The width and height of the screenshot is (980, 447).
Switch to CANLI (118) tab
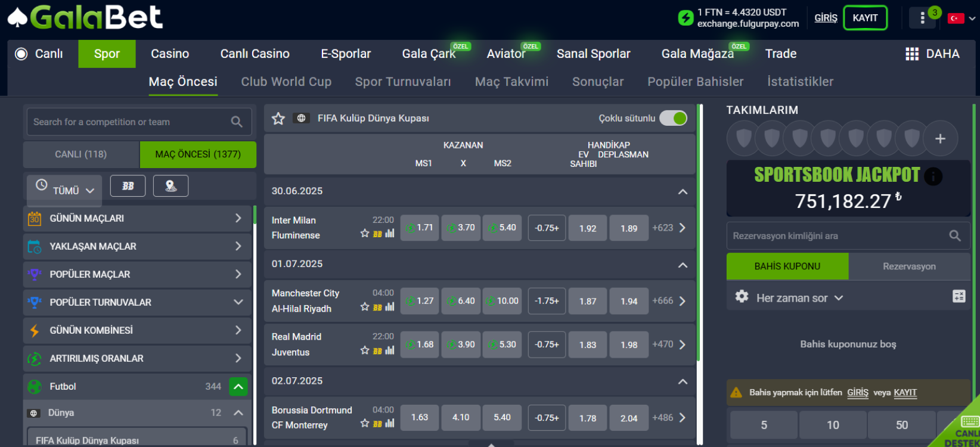coord(81,154)
